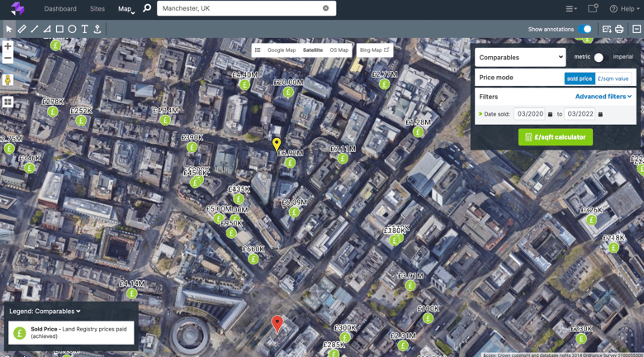Click the yellow location pin
This screenshot has width=644, height=357.
(277, 145)
